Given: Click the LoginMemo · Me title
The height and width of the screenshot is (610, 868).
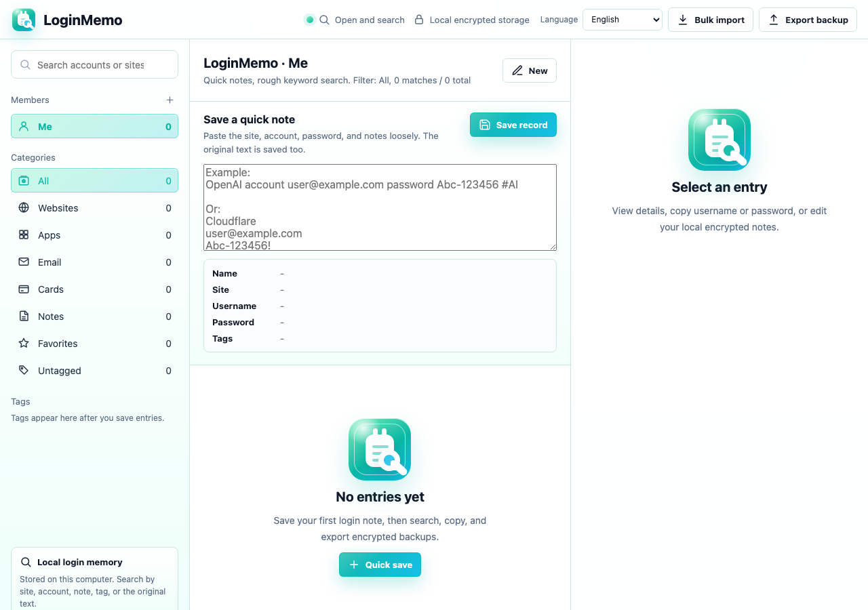Looking at the screenshot, I should click(x=256, y=63).
